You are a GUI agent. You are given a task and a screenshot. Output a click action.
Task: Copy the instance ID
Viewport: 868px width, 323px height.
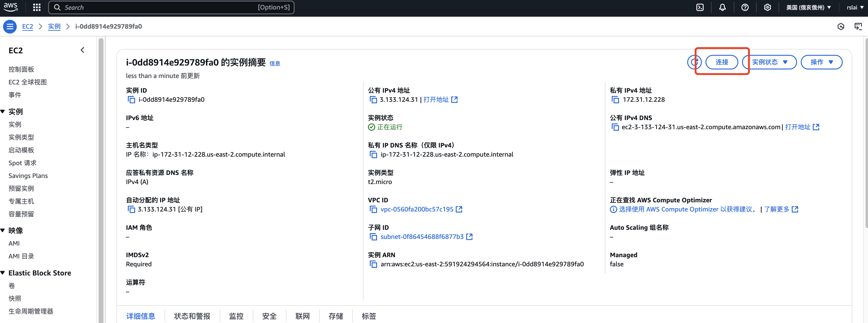[x=131, y=100]
